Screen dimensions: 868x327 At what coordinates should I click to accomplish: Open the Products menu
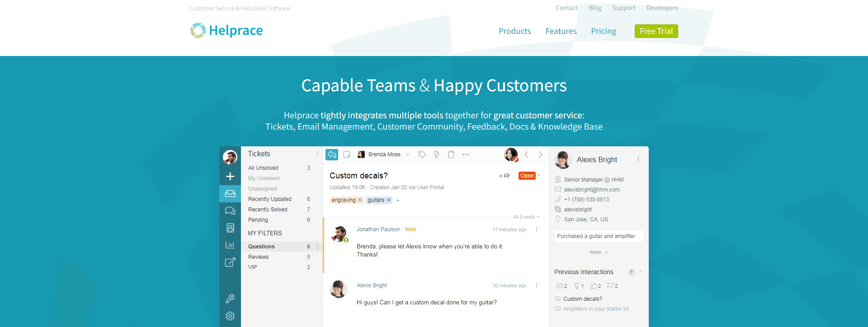514,31
